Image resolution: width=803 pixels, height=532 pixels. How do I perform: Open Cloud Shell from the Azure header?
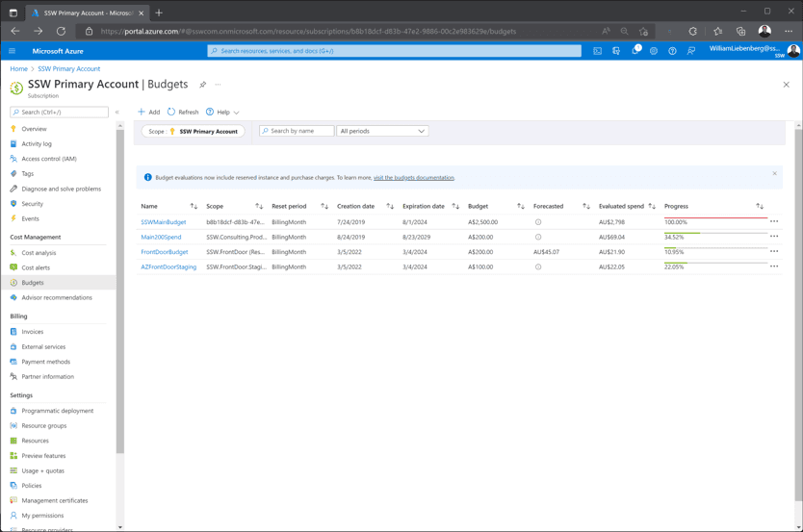click(597, 51)
